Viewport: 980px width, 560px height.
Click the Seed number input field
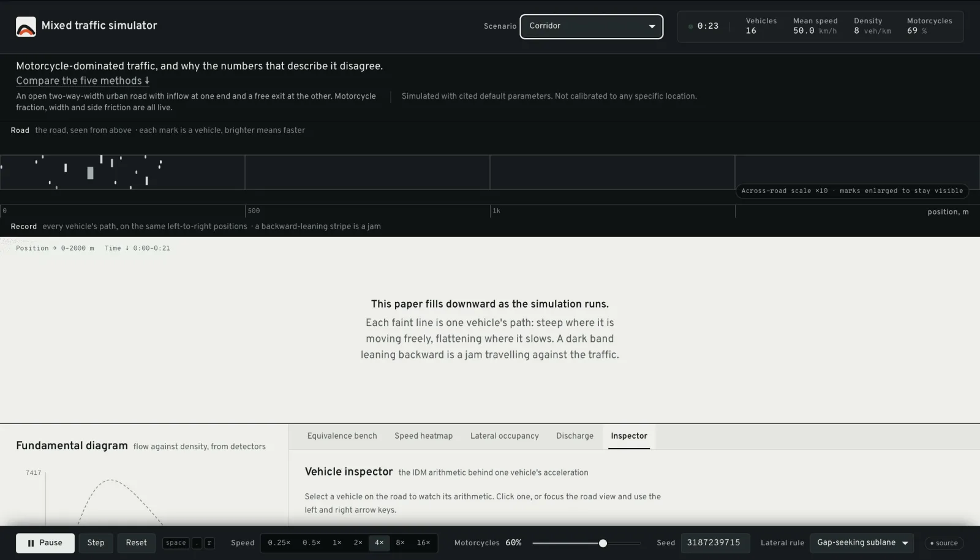pos(715,543)
